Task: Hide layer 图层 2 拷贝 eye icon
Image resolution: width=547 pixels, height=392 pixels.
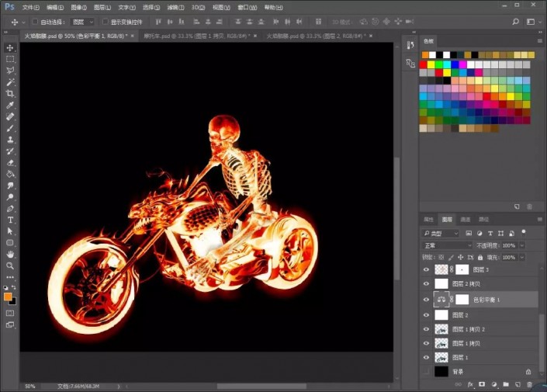Action: [426, 284]
